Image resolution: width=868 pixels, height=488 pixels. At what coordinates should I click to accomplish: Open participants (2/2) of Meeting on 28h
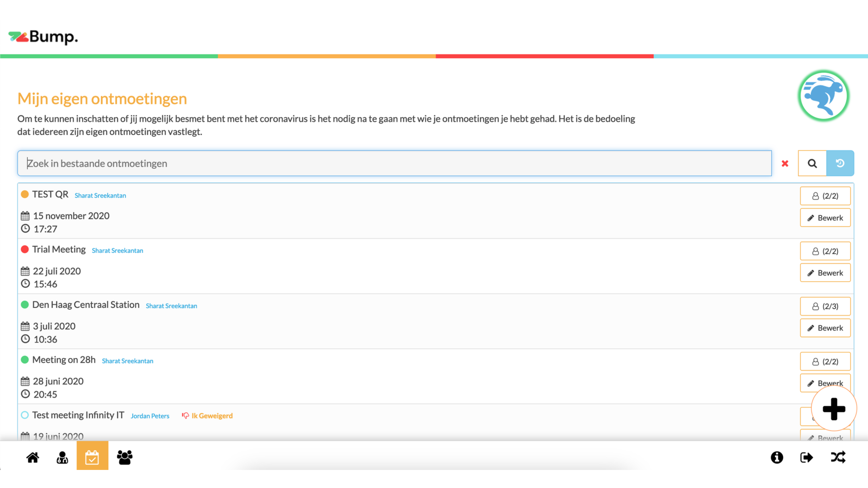click(825, 361)
